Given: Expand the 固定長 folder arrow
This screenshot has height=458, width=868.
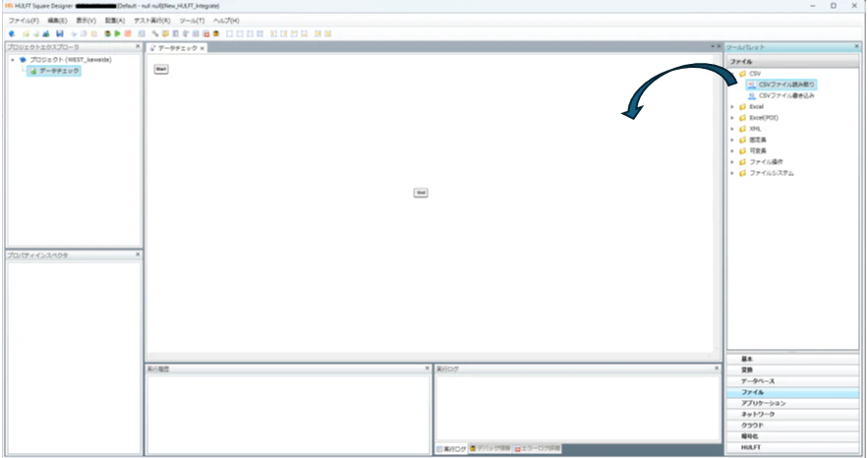Looking at the screenshot, I should click(x=732, y=140).
